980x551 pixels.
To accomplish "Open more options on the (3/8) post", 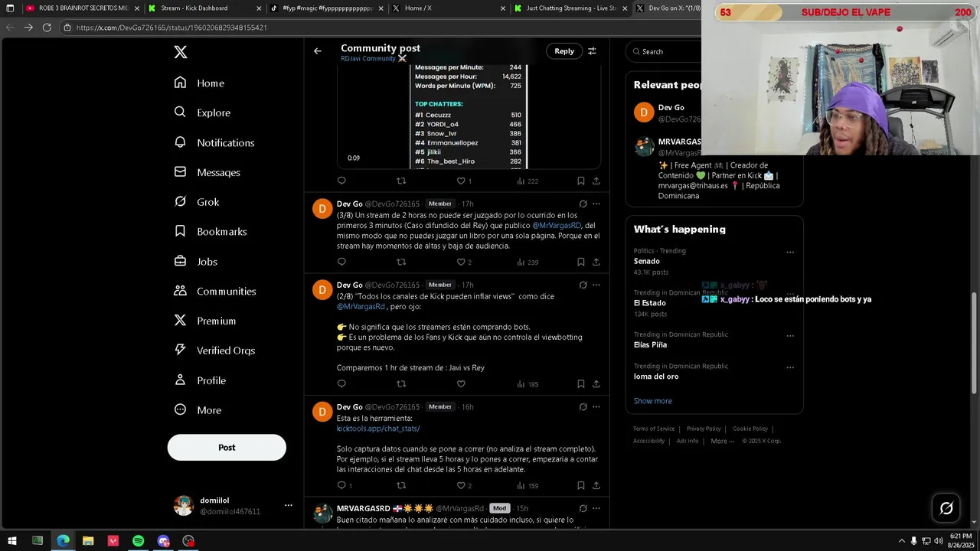I will point(596,204).
